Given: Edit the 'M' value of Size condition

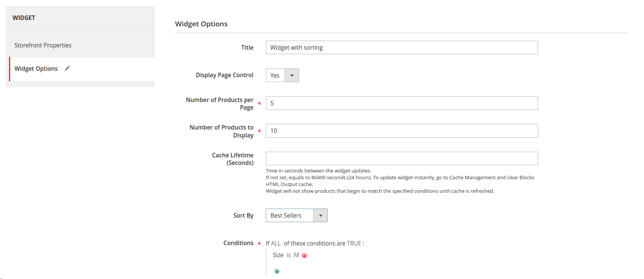Looking at the screenshot, I should click(296, 255).
